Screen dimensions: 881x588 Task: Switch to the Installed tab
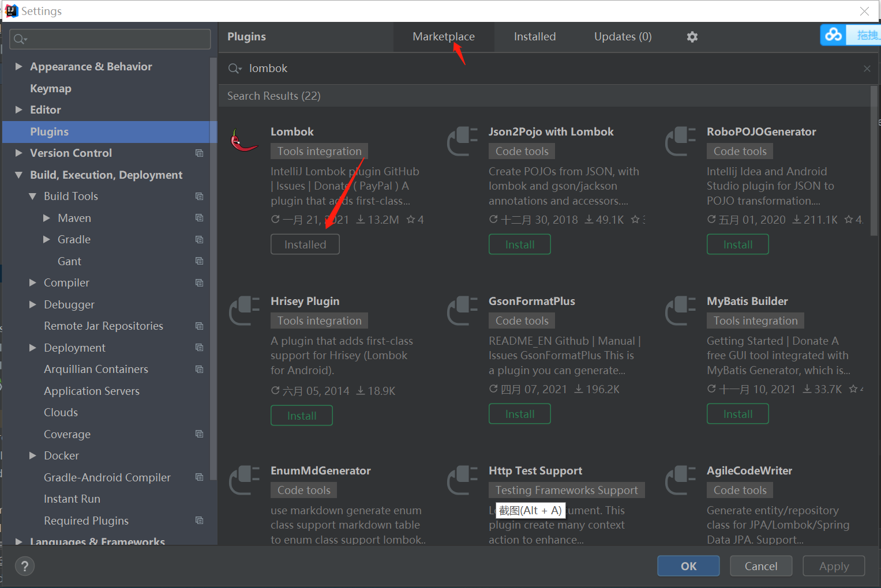click(x=534, y=36)
